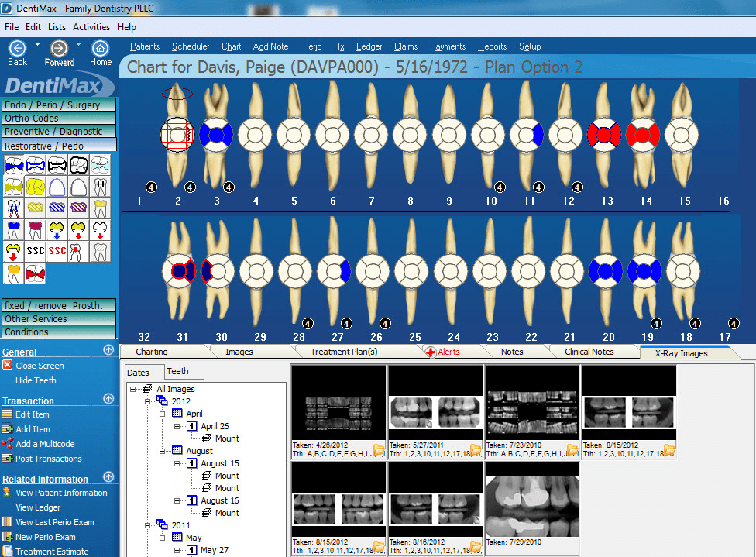Select the blue amalgam filling icon

pos(14,166)
